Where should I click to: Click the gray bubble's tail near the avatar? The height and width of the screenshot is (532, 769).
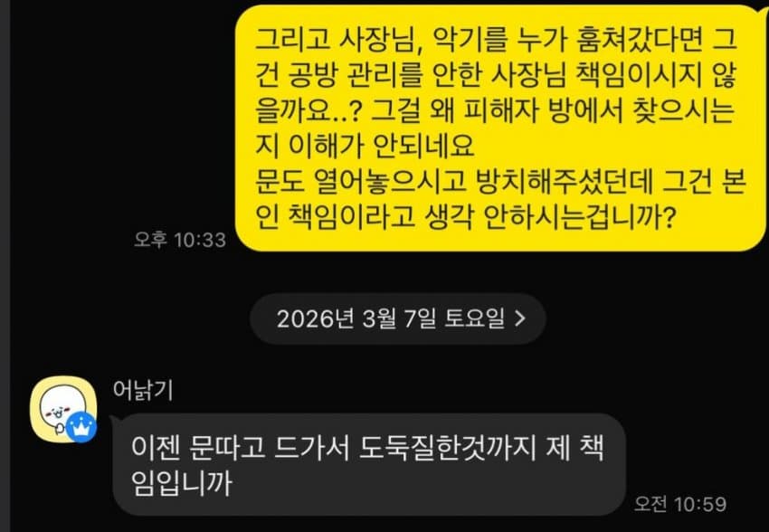tap(114, 420)
